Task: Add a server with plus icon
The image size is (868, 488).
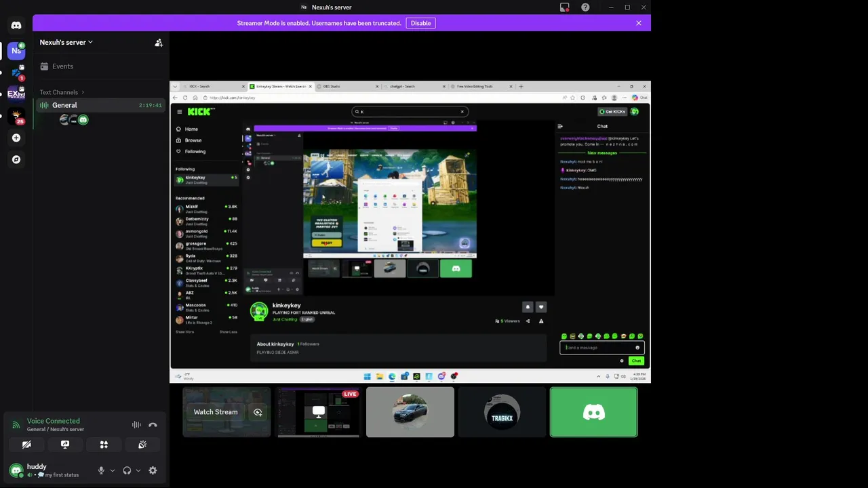Action: [x=16, y=138]
